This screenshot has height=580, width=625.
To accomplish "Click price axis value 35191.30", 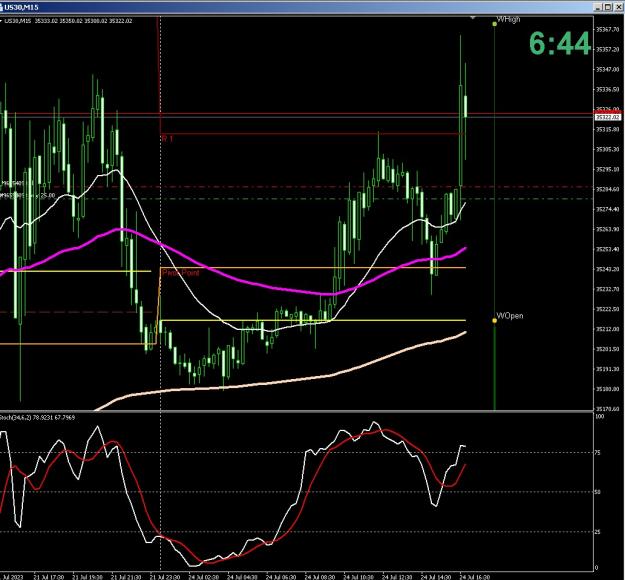I will click(x=607, y=369).
